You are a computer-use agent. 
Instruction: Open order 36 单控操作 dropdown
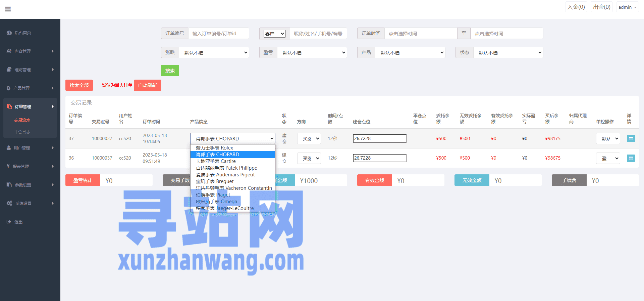point(608,158)
